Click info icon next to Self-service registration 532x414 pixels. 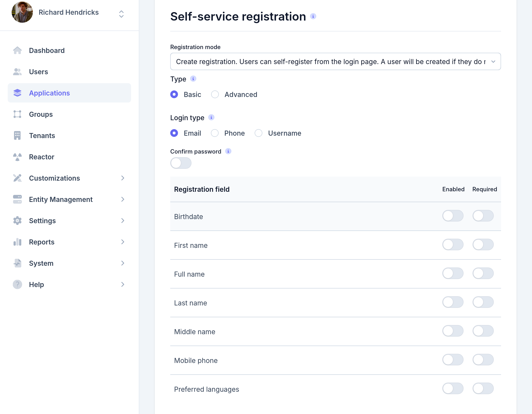(x=313, y=16)
